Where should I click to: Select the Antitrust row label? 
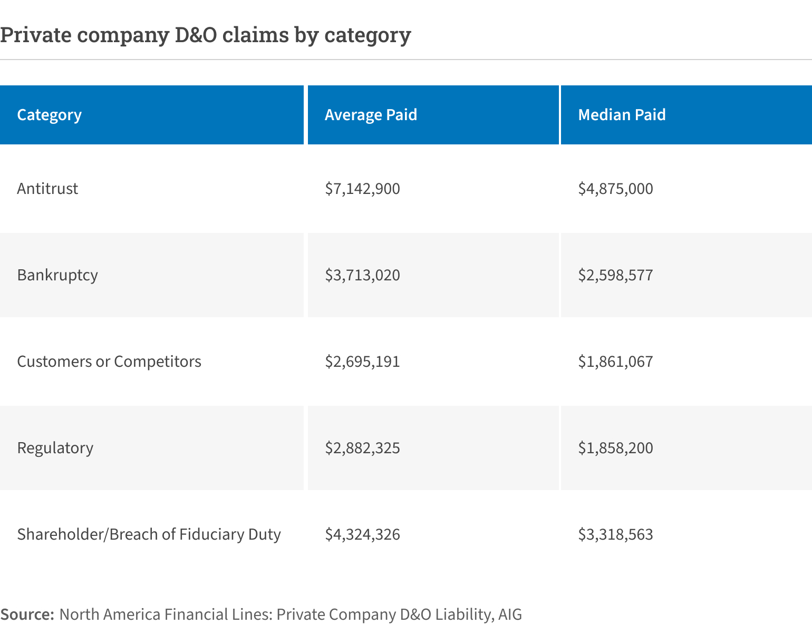coord(47,189)
